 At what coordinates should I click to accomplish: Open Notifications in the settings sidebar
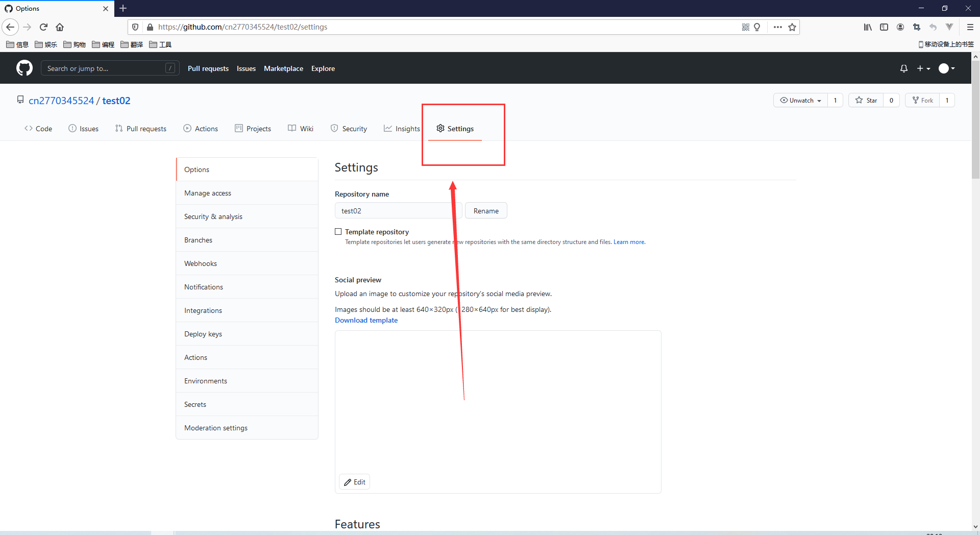tap(247, 287)
